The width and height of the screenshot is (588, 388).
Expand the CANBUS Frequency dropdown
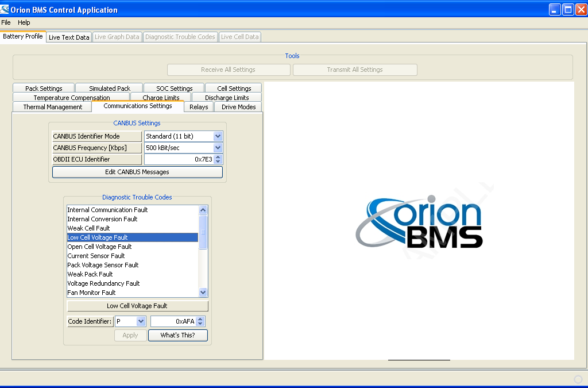point(218,148)
